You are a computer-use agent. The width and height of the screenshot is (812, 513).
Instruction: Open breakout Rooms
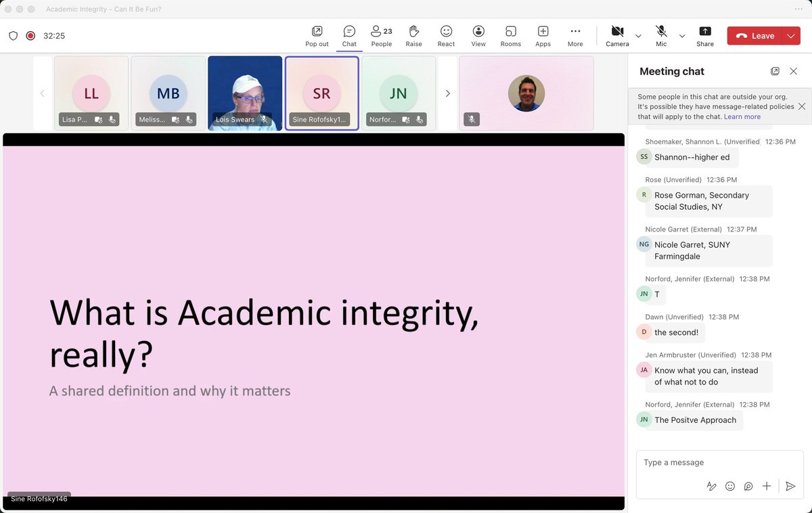[511, 36]
